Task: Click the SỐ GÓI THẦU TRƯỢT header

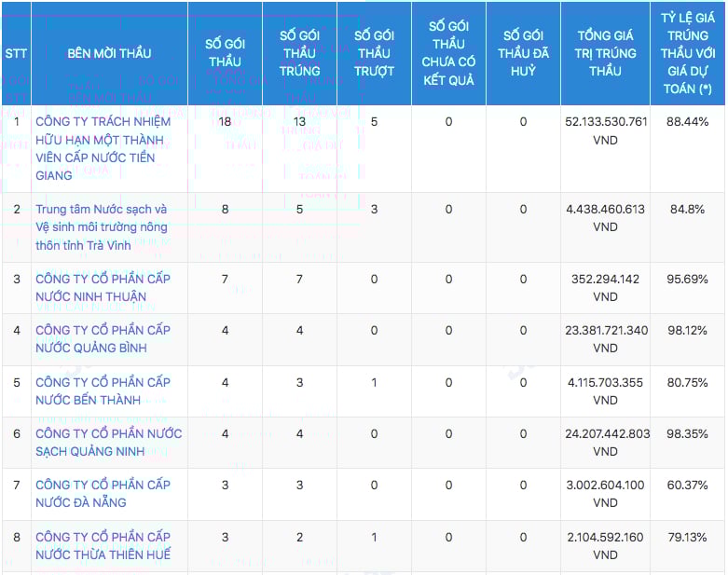Action: (x=374, y=53)
